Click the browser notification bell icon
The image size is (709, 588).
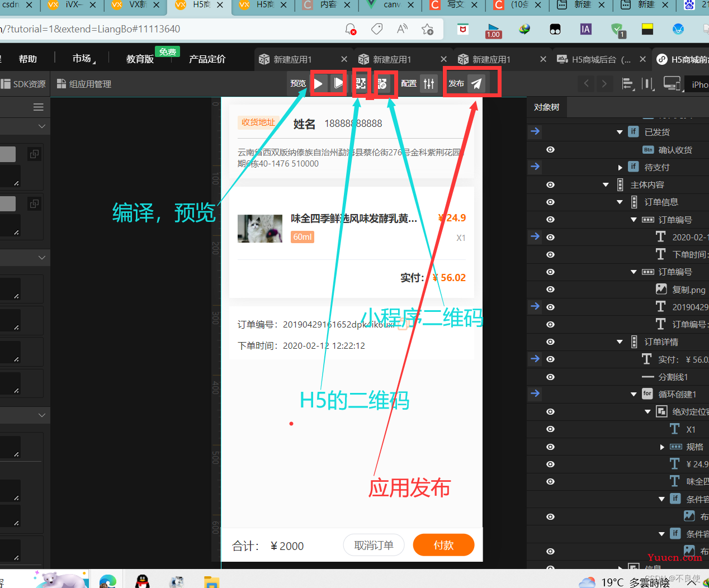click(351, 29)
